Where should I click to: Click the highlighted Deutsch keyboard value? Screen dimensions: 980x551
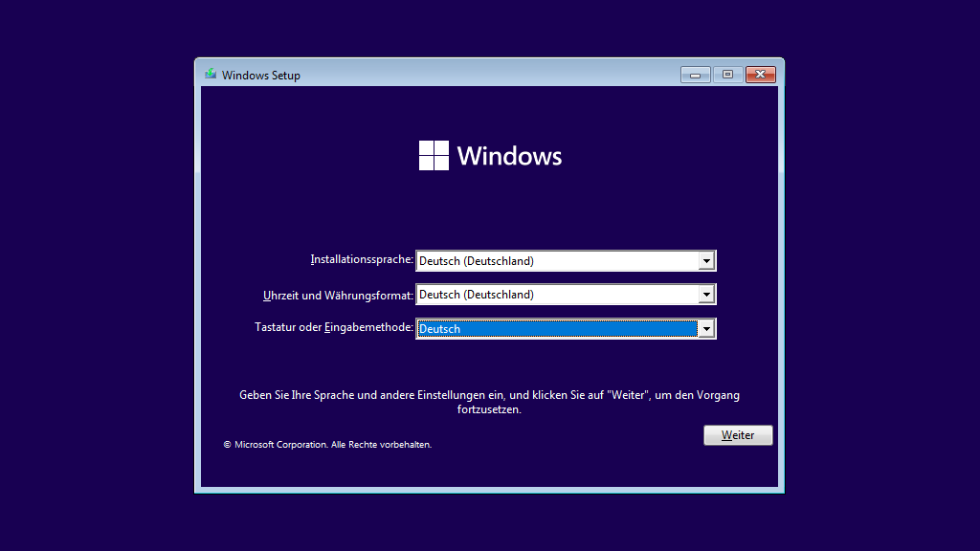pos(557,329)
